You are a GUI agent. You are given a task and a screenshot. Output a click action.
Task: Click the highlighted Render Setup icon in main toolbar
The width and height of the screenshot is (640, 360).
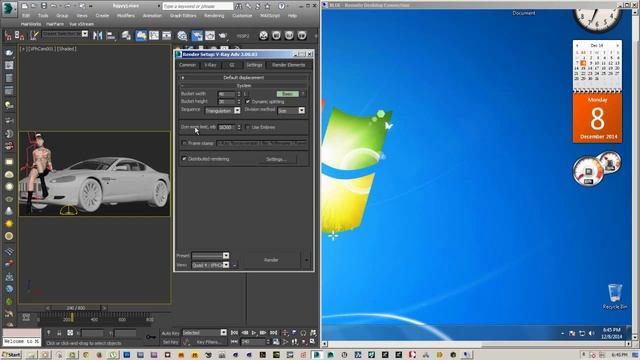tap(197, 36)
